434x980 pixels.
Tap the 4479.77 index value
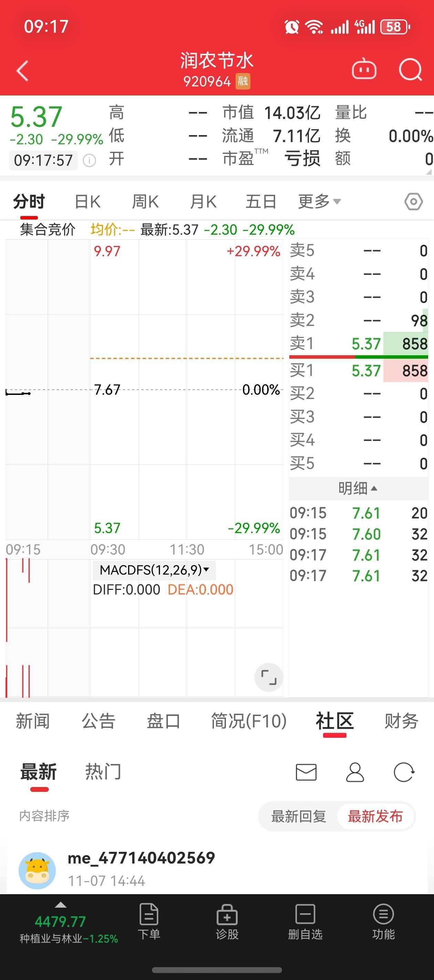[x=60, y=922]
